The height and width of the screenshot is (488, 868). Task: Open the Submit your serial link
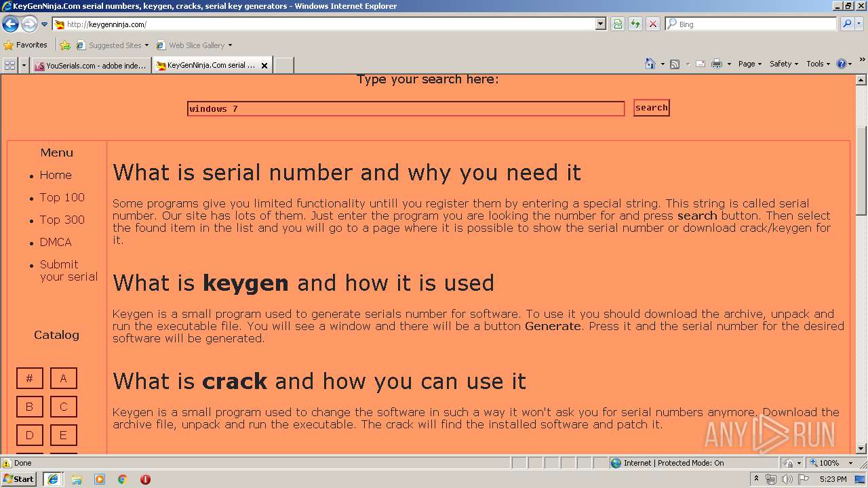point(68,270)
